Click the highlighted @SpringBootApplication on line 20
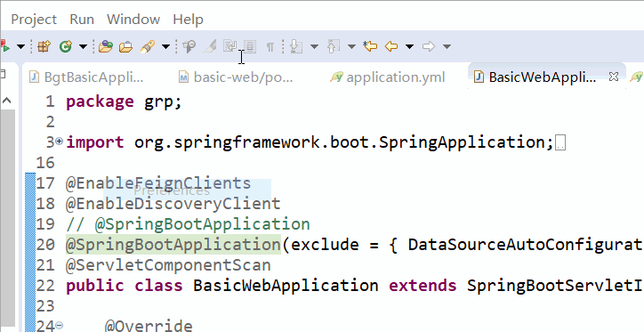The image size is (644, 332). 173,245
